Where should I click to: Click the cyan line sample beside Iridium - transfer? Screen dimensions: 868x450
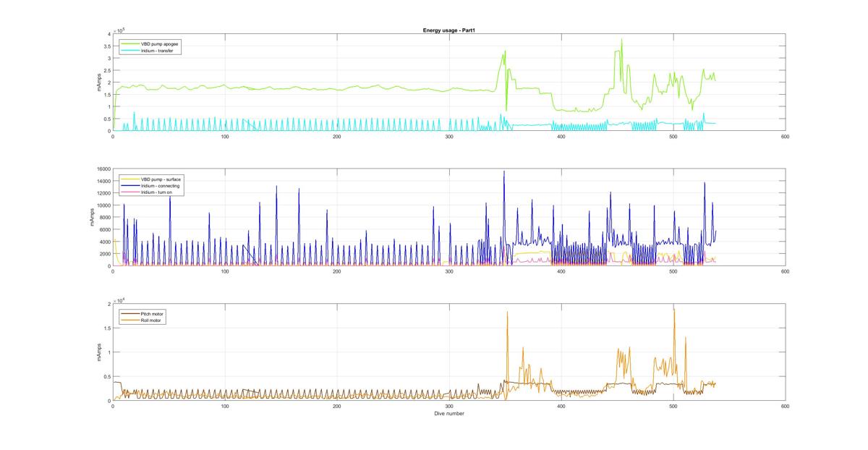click(129, 51)
